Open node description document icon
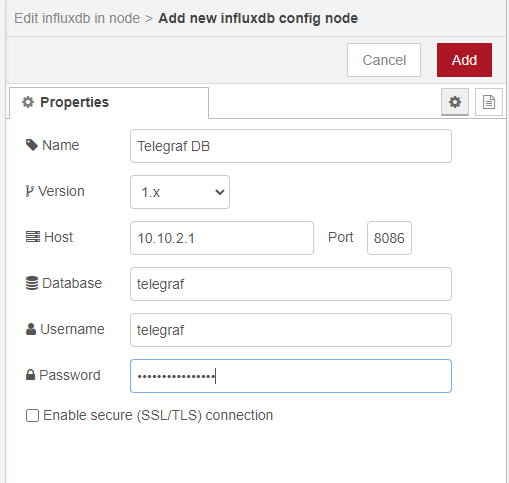This screenshot has width=509, height=483. [489, 102]
